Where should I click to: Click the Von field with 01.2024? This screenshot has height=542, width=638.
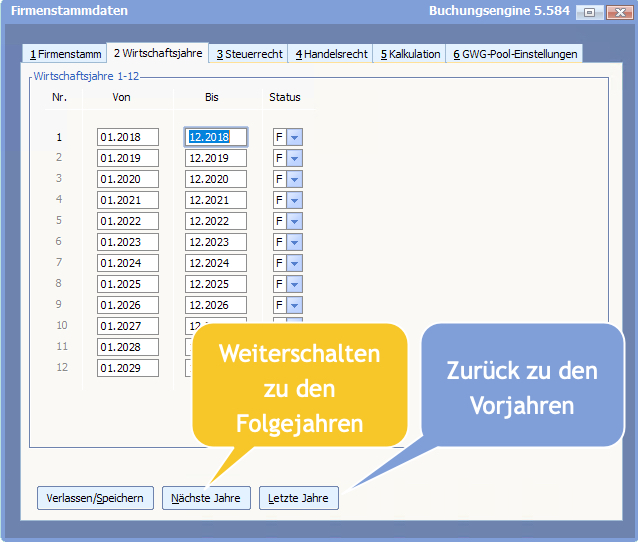(x=127, y=263)
